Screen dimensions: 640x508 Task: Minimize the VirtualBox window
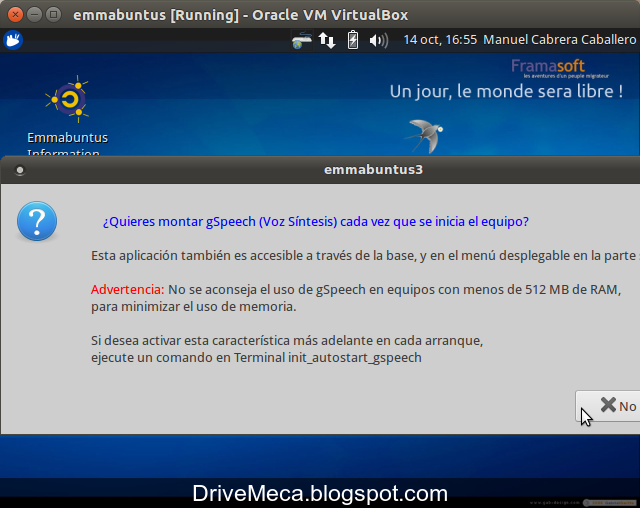click(x=34, y=15)
